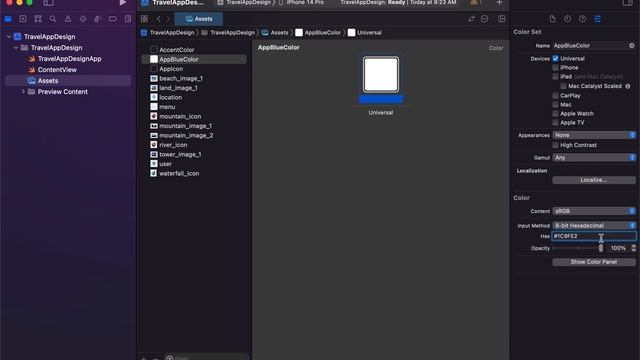
Task: Open the Report navigator icon
Action: (x=128, y=19)
